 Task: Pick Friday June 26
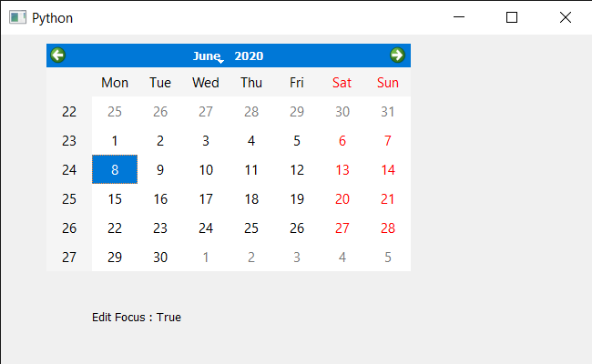click(x=297, y=227)
